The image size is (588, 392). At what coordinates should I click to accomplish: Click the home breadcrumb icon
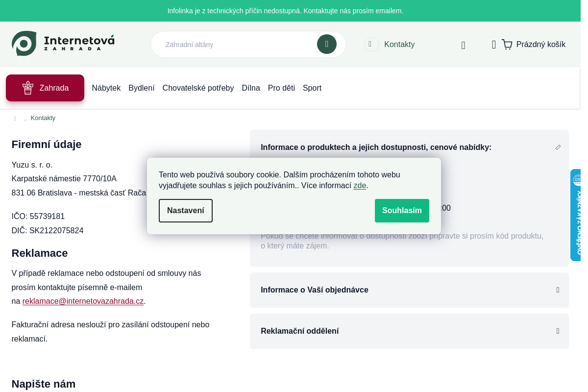coord(15,119)
